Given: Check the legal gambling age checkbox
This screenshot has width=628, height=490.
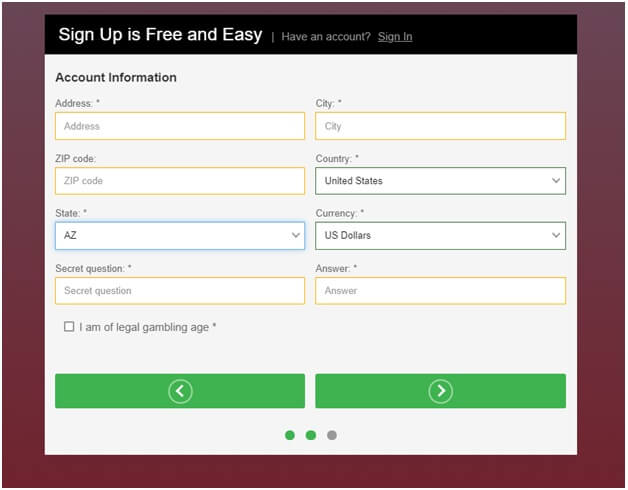Looking at the screenshot, I should 69,327.
